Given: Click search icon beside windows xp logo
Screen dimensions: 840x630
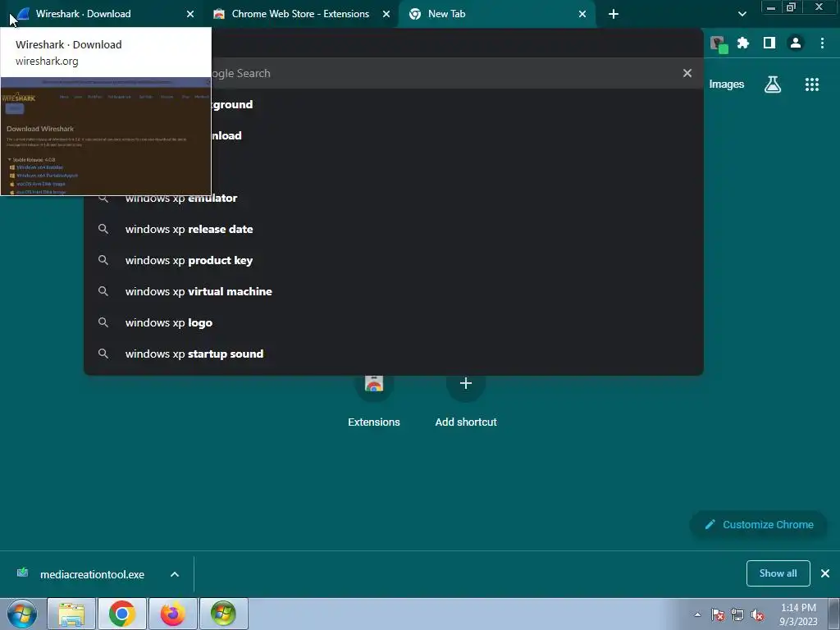Looking at the screenshot, I should (x=103, y=322).
